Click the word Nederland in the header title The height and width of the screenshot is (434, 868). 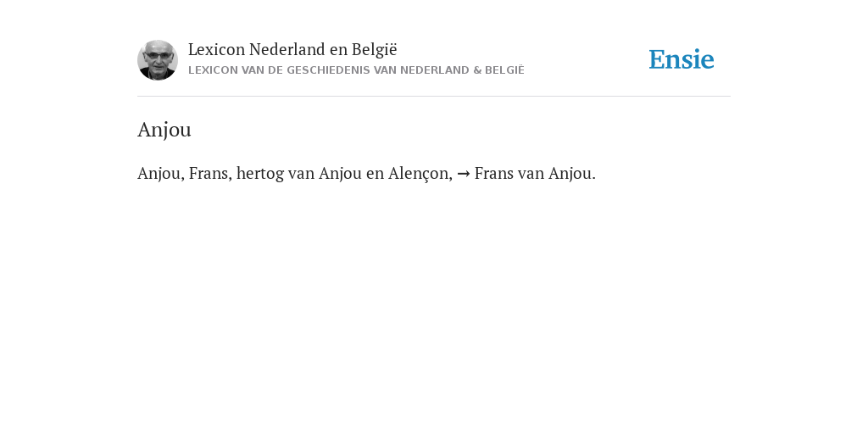[287, 49]
